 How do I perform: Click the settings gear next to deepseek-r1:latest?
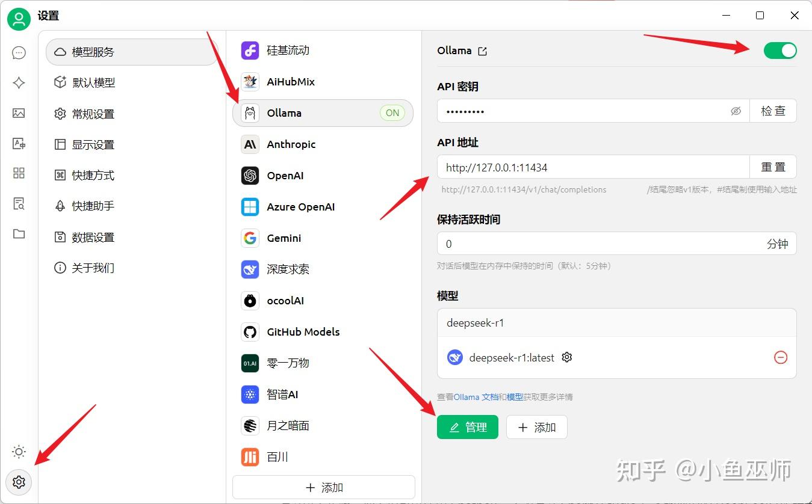566,357
